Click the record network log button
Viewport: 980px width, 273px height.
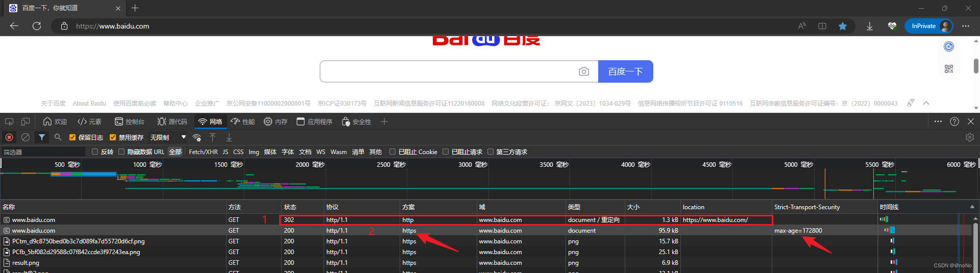point(9,137)
